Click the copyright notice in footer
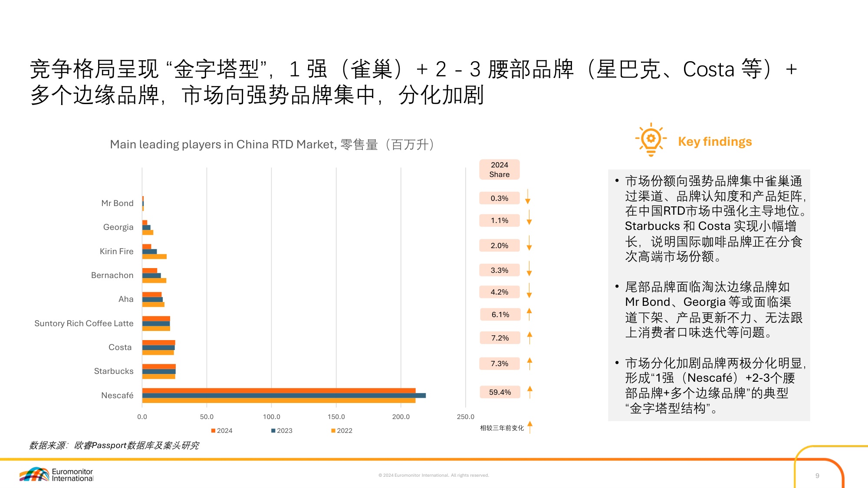868x488 pixels. coord(434,475)
